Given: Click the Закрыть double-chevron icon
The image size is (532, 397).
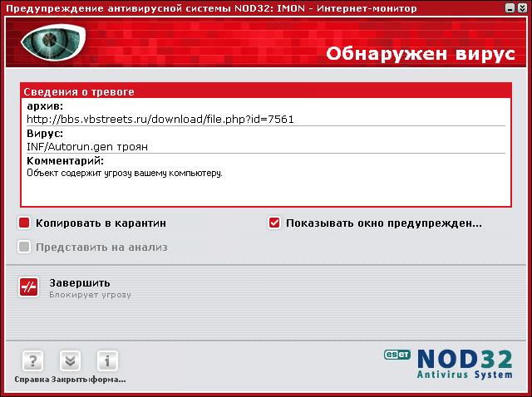Looking at the screenshot, I should (70, 360).
